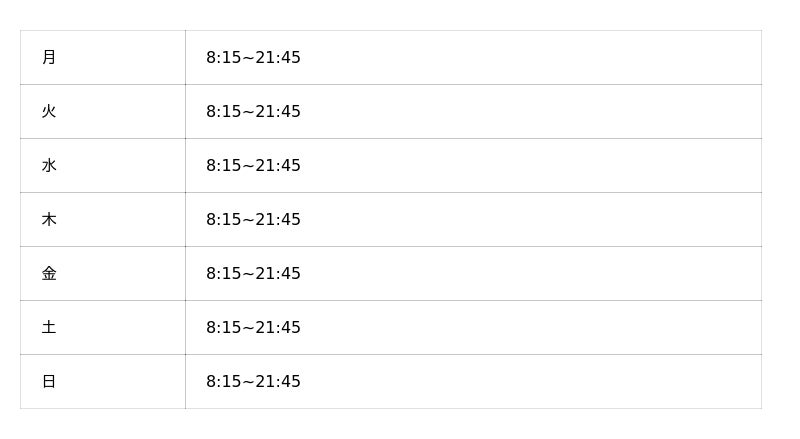The height and width of the screenshot is (439, 800).
Task: Select the 日 (Sunday) day label
Action: tap(49, 382)
